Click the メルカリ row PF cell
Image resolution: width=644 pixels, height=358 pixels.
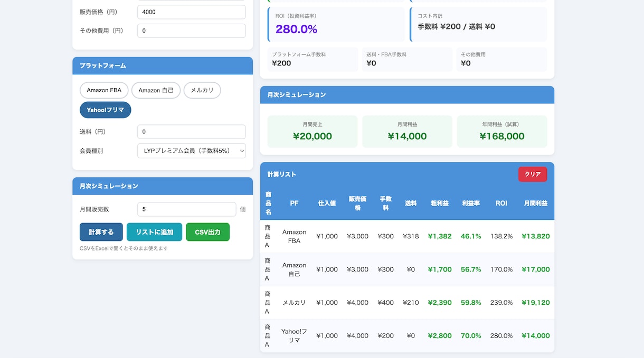(294, 303)
